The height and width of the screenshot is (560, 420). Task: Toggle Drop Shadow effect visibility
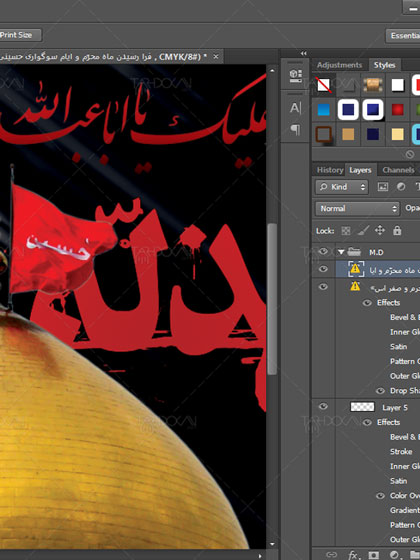coord(380,391)
